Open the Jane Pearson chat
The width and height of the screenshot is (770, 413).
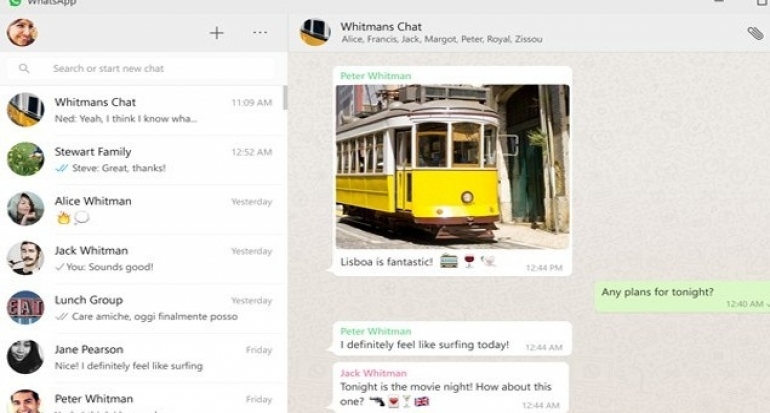pyautogui.click(x=141, y=358)
